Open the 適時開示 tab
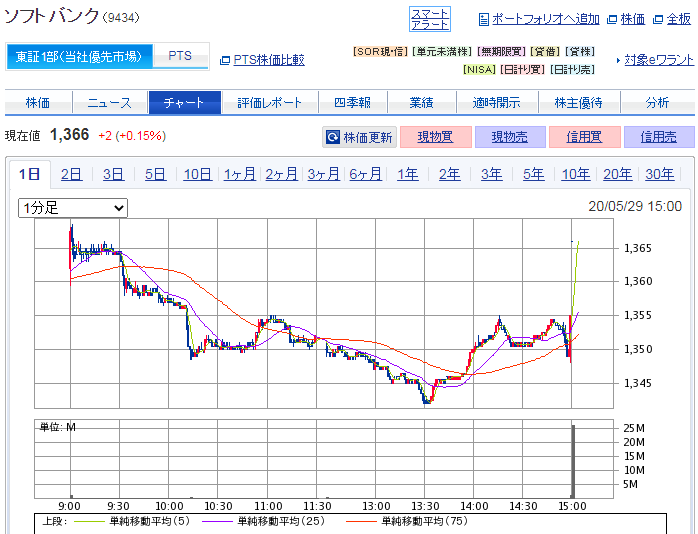The height and width of the screenshot is (534, 698). pyautogui.click(x=497, y=103)
